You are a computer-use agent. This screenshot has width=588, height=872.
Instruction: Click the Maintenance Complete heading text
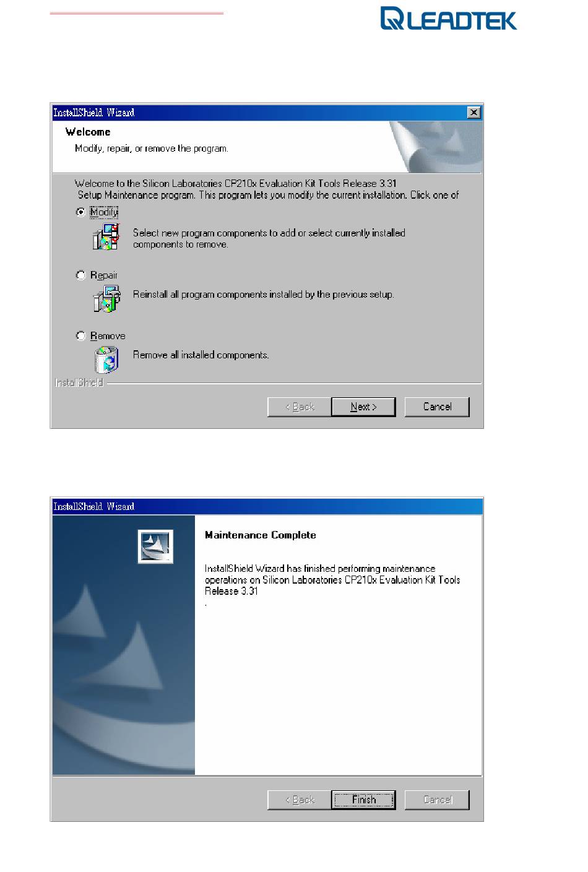pos(261,535)
